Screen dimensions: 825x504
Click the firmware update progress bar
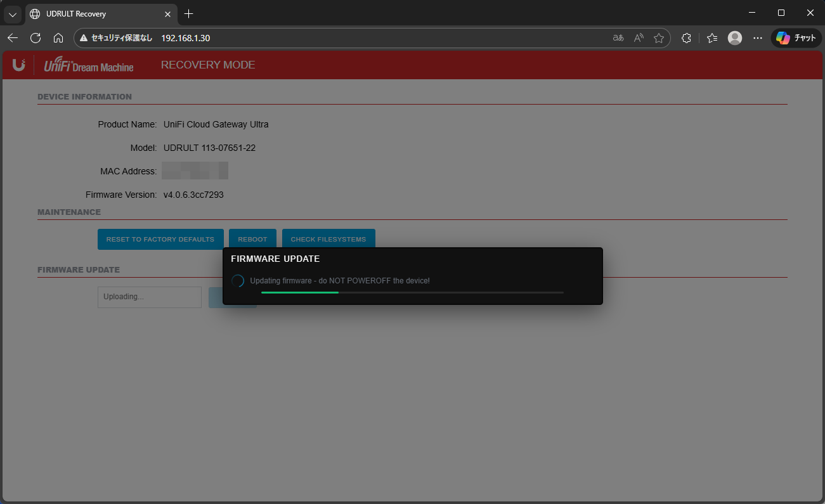tap(412, 292)
